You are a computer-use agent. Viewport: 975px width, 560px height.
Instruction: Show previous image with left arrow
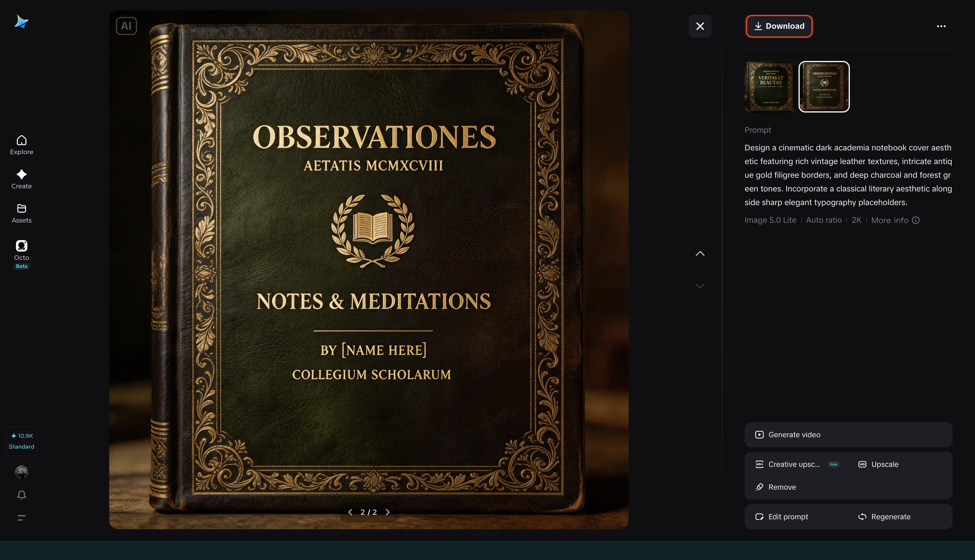tap(350, 512)
